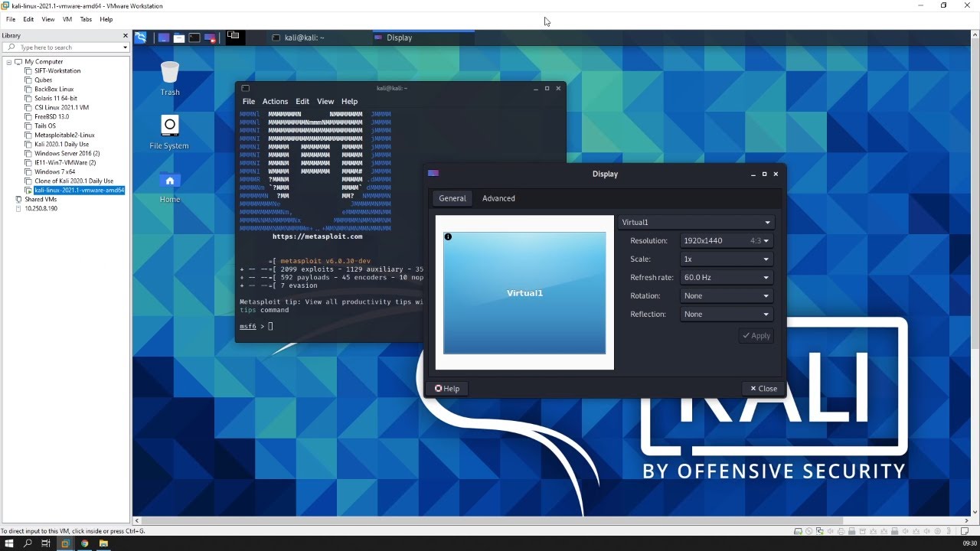Click the Display dialog title bar icon
Viewport: 980px width, 551px height.
click(433, 174)
